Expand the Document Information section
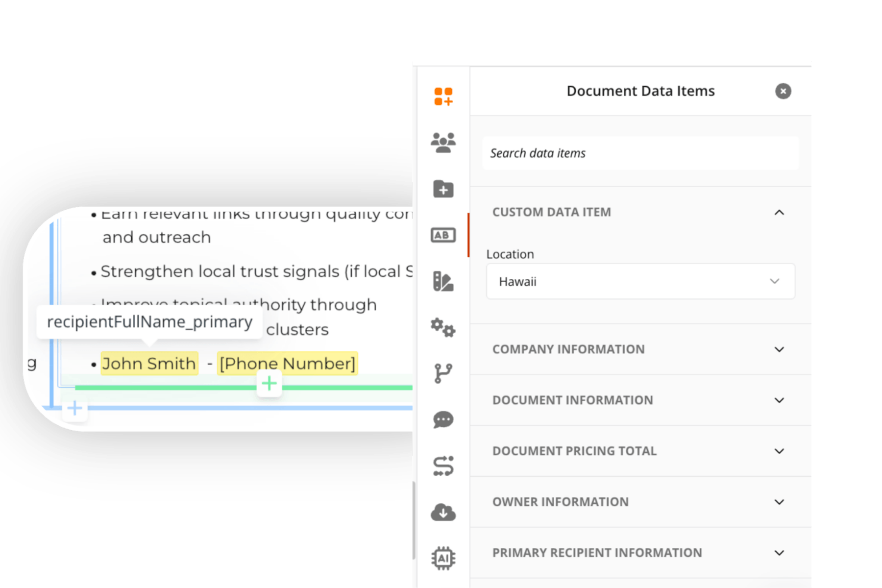Viewport: 882px width, 588px height. click(640, 400)
